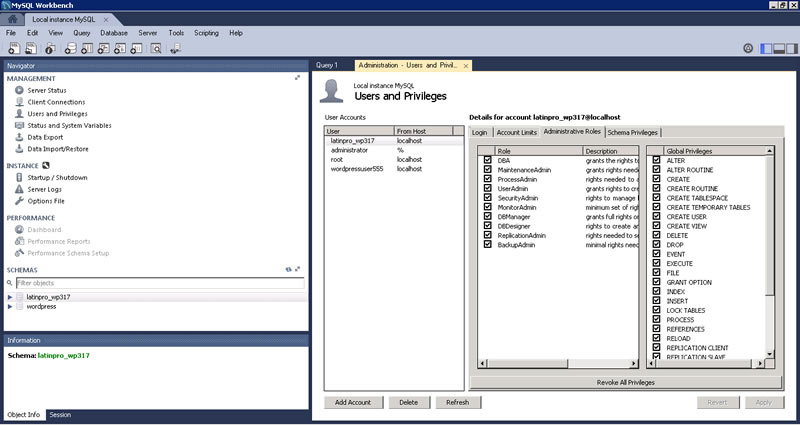Open Options File in Navigator
The image size is (800, 425).
(46, 201)
